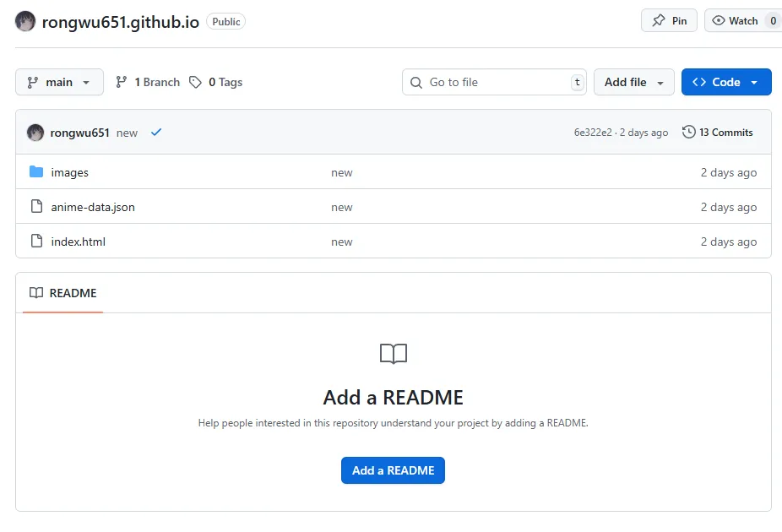Open the Code clone dropdown
Image resolution: width=782 pixels, height=532 pixels.
[x=725, y=82]
